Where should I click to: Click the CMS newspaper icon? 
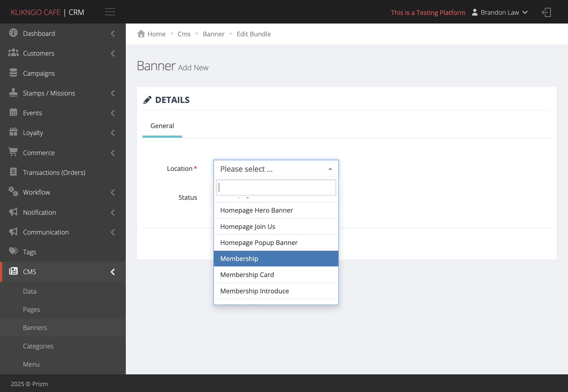(x=13, y=271)
